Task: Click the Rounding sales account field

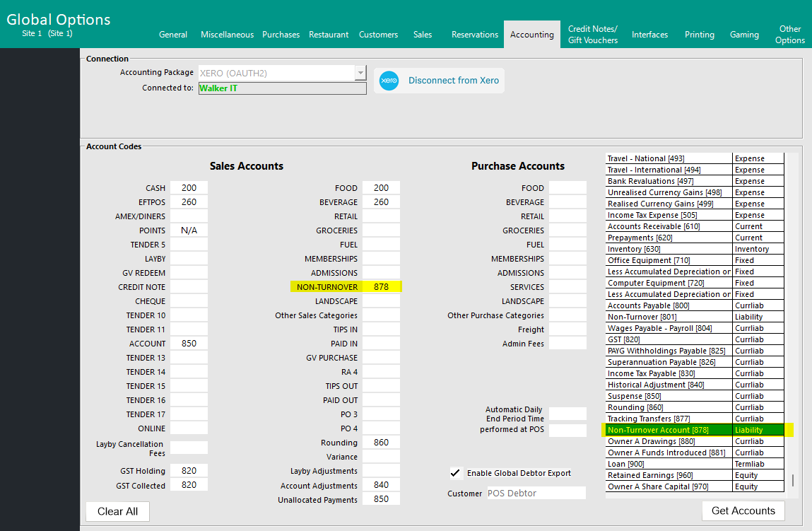Action: tap(381, 443)
